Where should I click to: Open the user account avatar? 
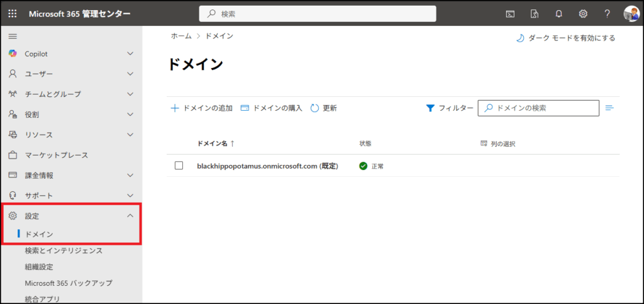[x=631, y=14]
